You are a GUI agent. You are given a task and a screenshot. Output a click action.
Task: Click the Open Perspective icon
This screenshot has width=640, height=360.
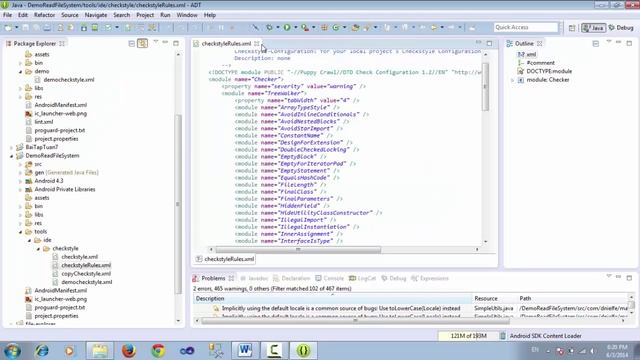pos(572,28)
